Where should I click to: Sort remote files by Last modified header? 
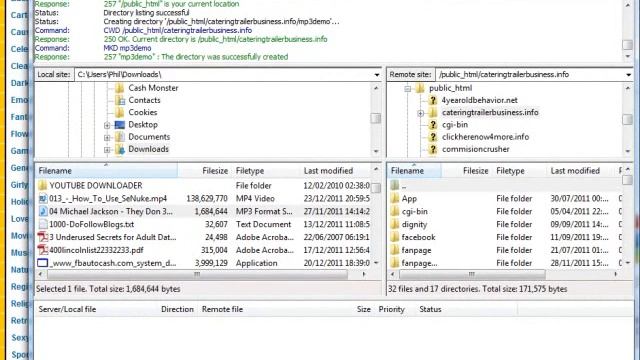[581, 171]
